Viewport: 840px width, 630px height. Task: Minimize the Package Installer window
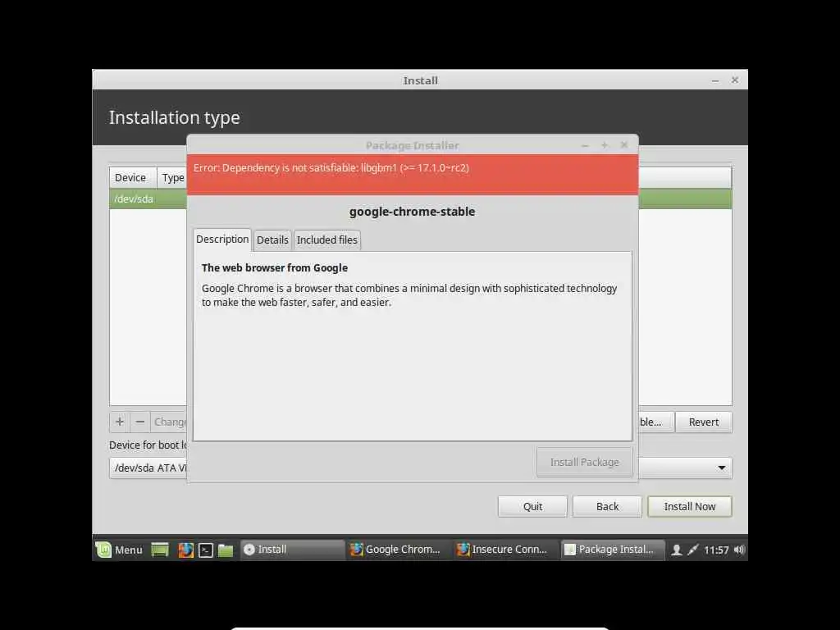[585, 146]
